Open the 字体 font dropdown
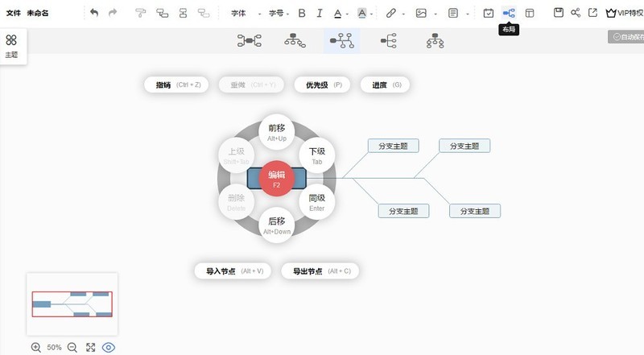644x355 pixels. (x=246, y=13)
